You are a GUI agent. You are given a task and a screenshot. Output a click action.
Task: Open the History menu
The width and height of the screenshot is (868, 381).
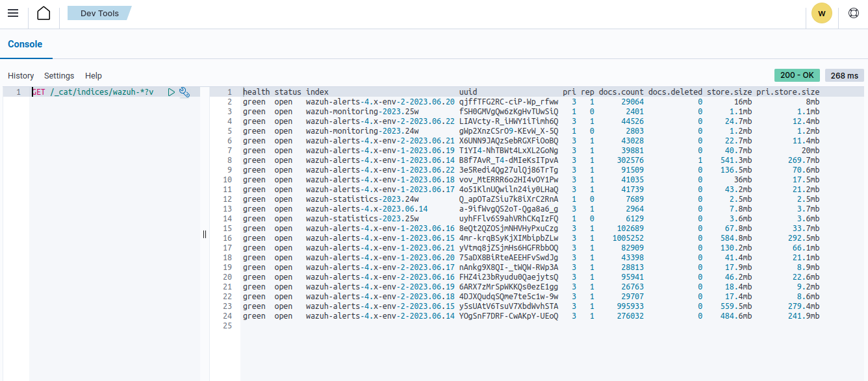point(21,76)
